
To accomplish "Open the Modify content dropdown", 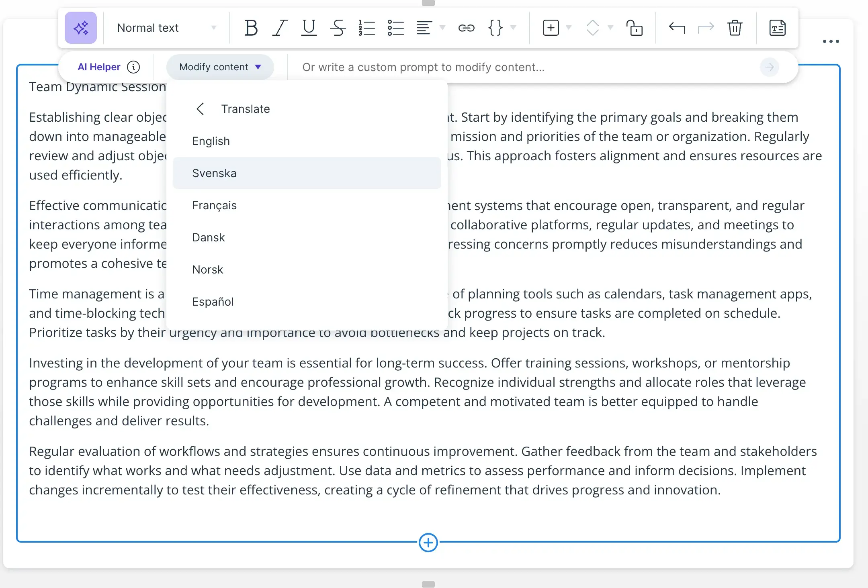I will tap(219, 67).
